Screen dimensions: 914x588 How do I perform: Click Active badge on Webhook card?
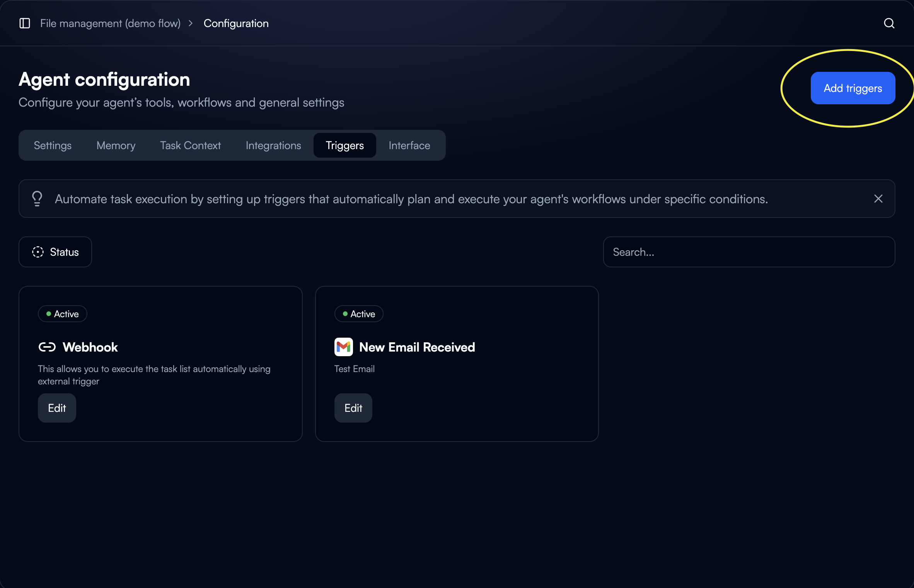click(63, 314)
